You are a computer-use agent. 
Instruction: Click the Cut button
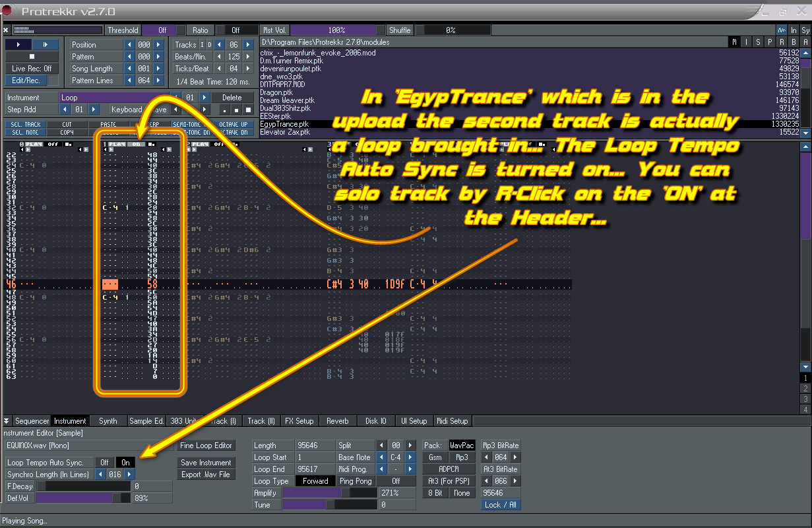click(x=67, y=124)
